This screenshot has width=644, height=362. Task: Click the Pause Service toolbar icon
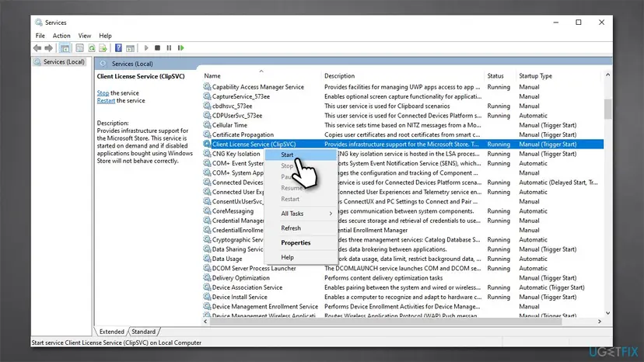coord(169,48)
